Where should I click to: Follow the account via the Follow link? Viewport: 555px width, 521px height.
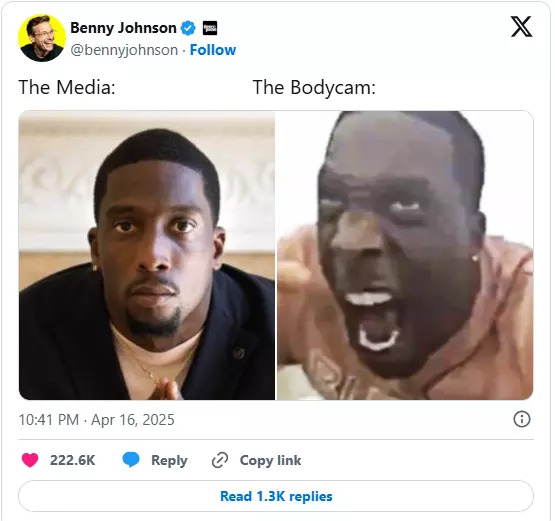213,50
